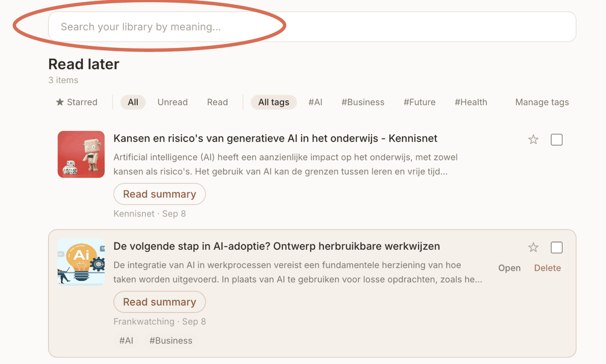
Task: Open the AI lightbulb thumbnail
Action: tap(81, 262)
